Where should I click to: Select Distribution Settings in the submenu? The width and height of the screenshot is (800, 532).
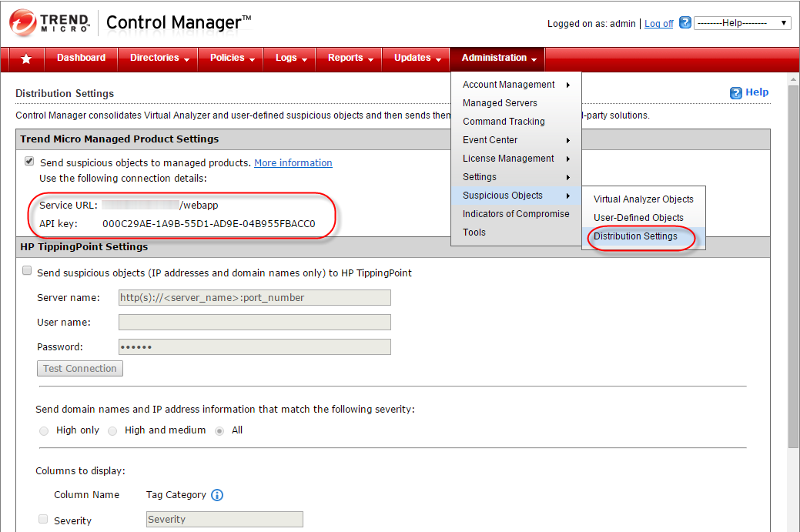tap(635, 236)
